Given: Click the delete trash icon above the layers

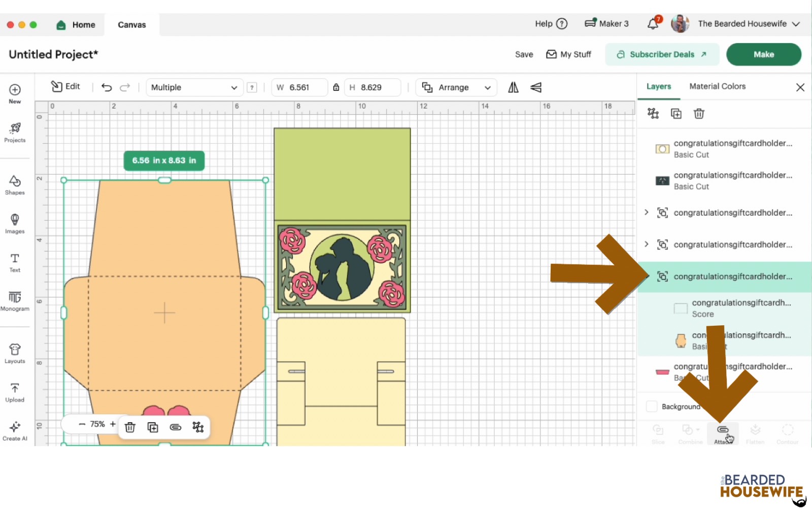Looking at the screenshot, I should 699,114.
